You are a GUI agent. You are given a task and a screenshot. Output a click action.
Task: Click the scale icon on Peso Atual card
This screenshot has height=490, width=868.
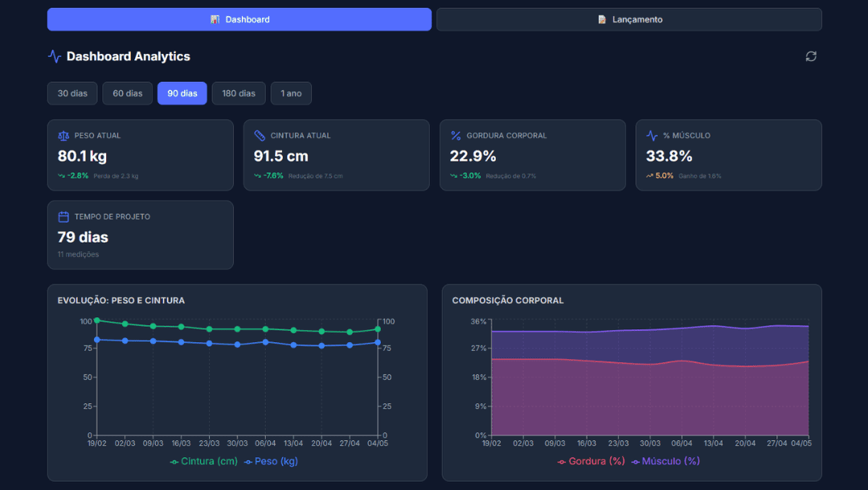point(63,136)
